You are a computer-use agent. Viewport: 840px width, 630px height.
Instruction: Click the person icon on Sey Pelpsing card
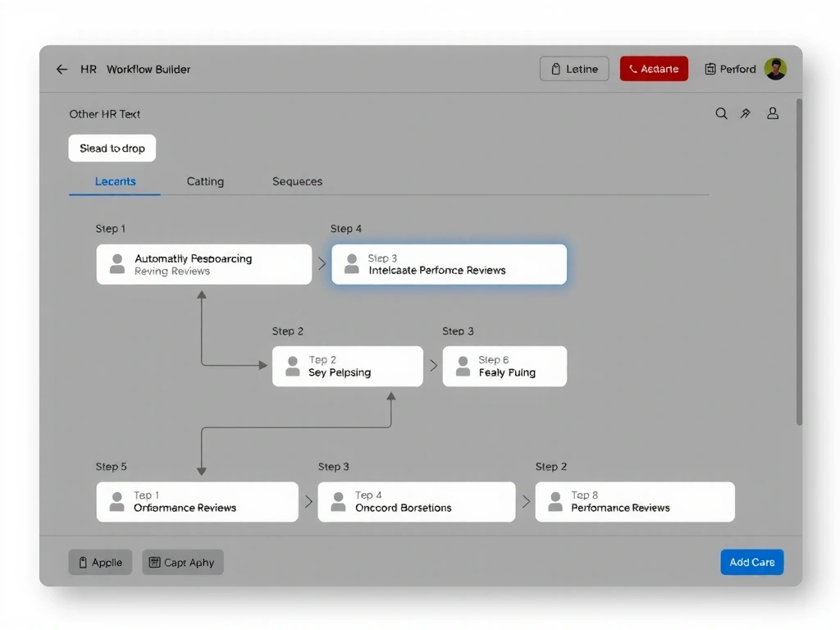click(292, 366)
